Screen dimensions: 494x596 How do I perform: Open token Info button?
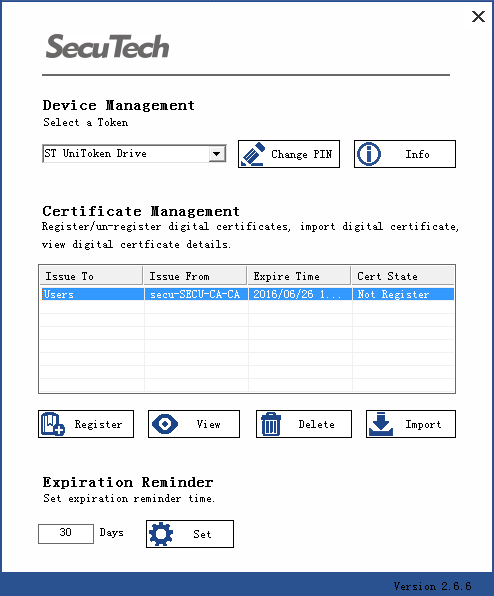(405, 154)
